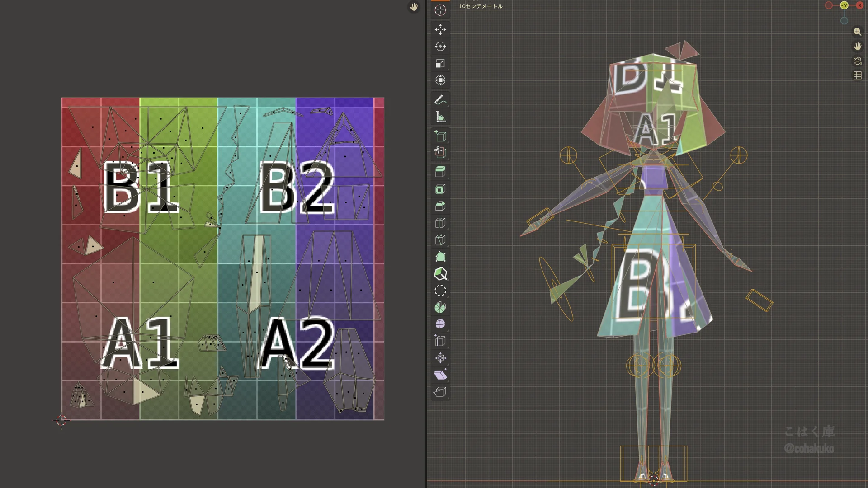Click the zoom magnifier in 3D viewport
Viewport: 868px width, 488px height.
point(857,32)
